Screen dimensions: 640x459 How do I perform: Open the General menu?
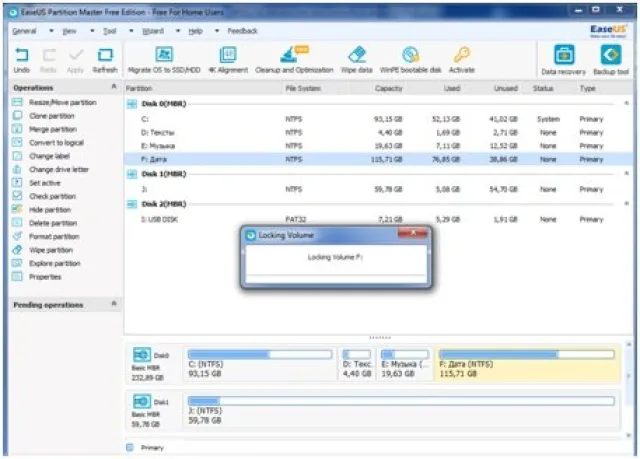click(x=24, y=31)
